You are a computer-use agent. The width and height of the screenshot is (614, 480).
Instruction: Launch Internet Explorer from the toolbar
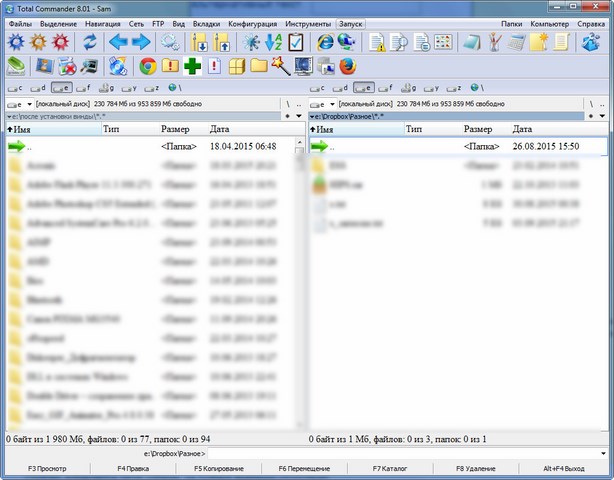click(325, 42)
